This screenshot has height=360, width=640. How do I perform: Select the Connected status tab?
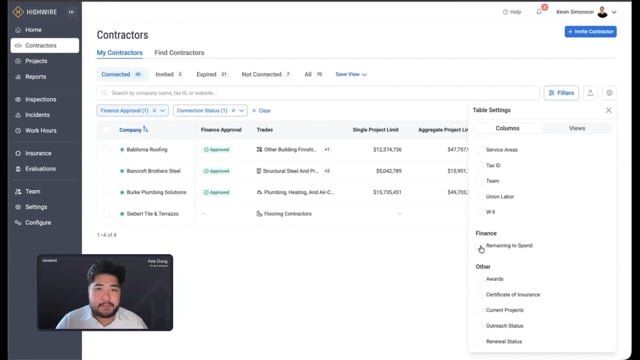[121, 74]
